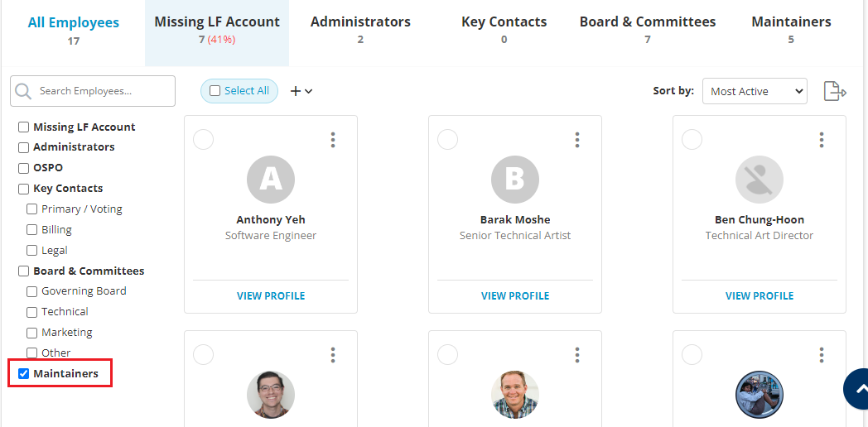Image resolution: width=868 pixels, height=427 pixels.
Task: View profile of Barak Moshe
Action: coord(515,295)
